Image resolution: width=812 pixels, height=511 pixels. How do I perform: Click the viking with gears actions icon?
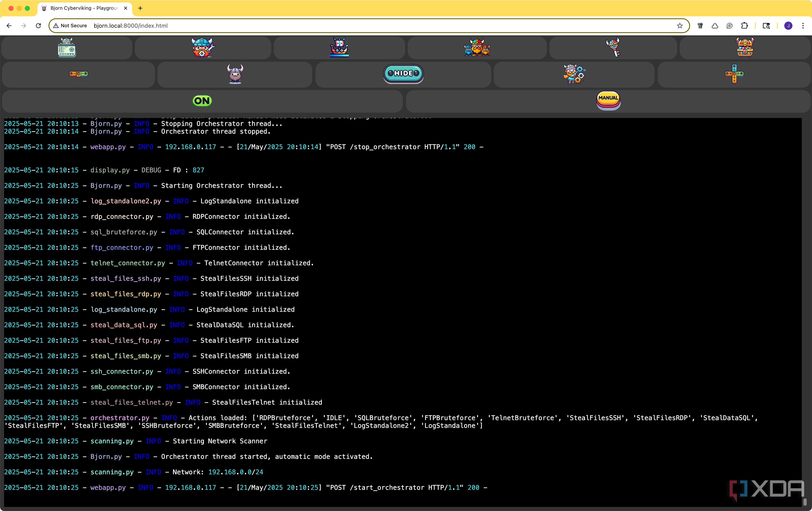click(574, 74)
